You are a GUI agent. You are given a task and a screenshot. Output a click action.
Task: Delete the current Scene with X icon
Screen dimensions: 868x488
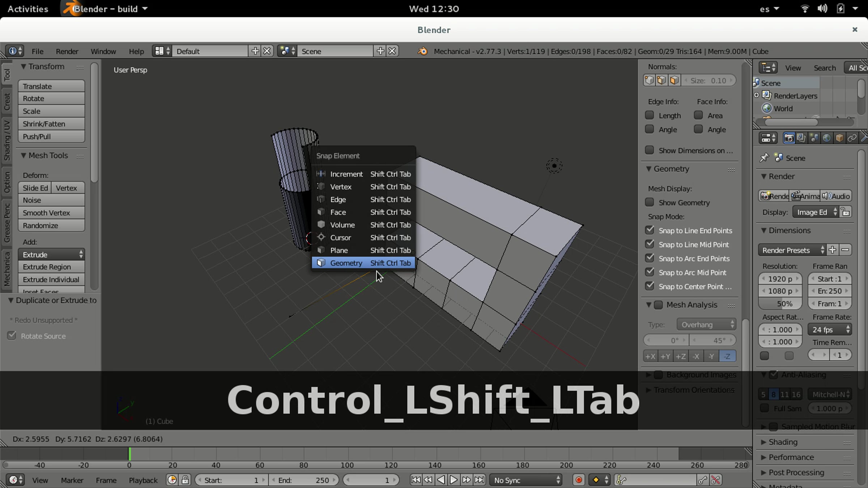click(x=392, y=51)
